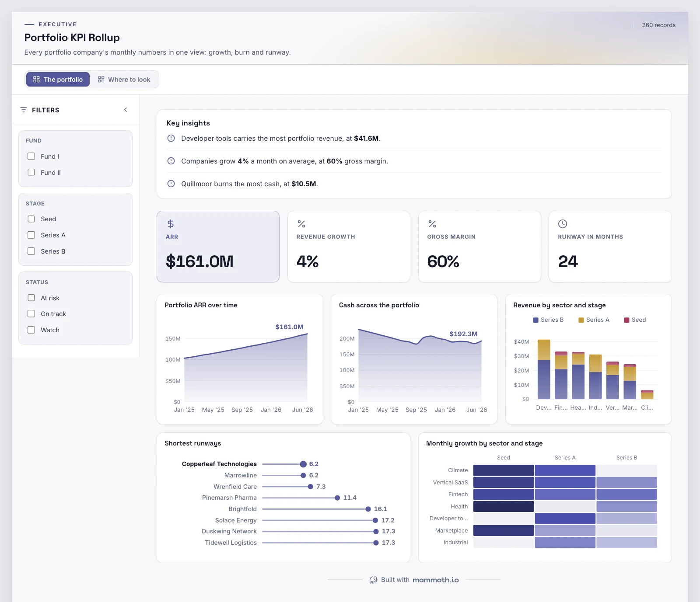Tick the At risk status checkbox
Screen dimensions: 700x602
tap(31, 298)
